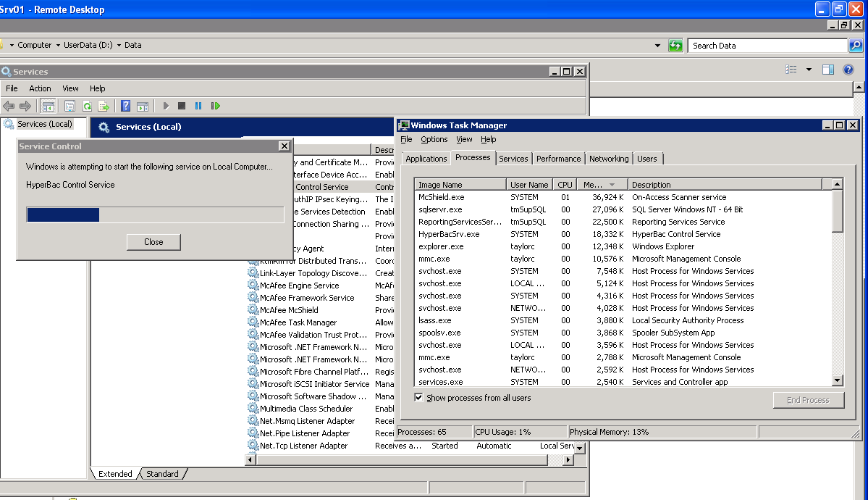
Task: Sort processes by the CPU column header
Action: point(565,185)
